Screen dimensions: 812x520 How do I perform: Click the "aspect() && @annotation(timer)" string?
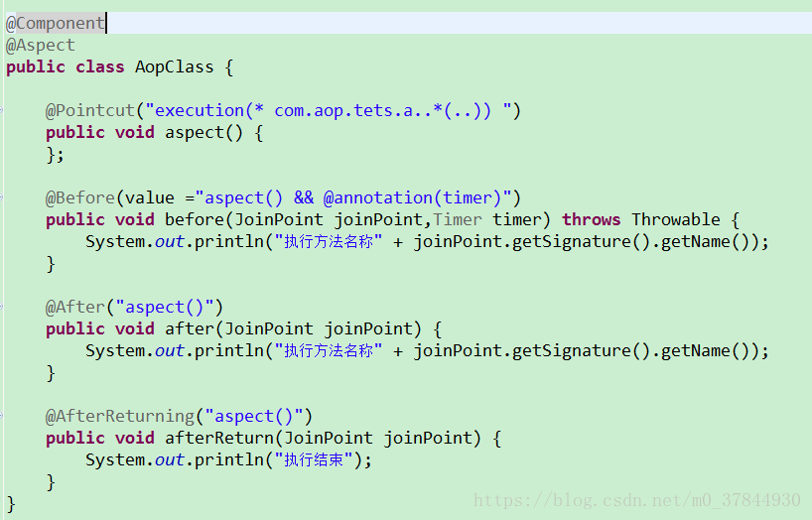coord(353,197)
